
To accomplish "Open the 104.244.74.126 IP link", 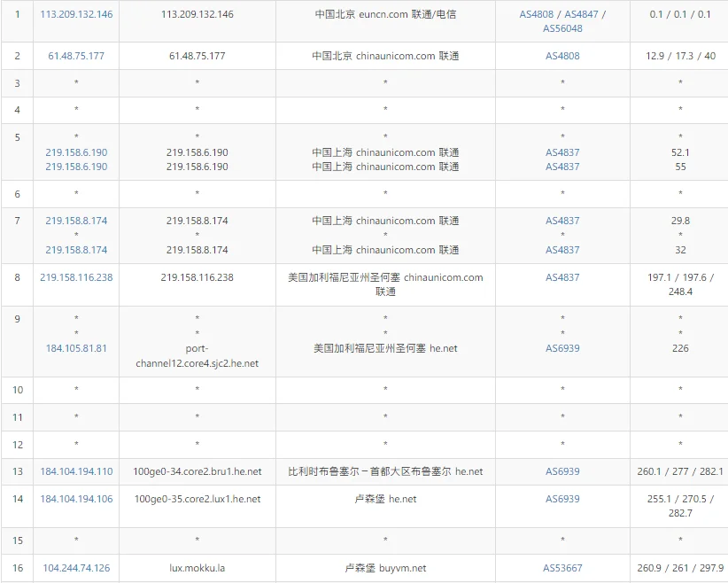I will [76, 568].
